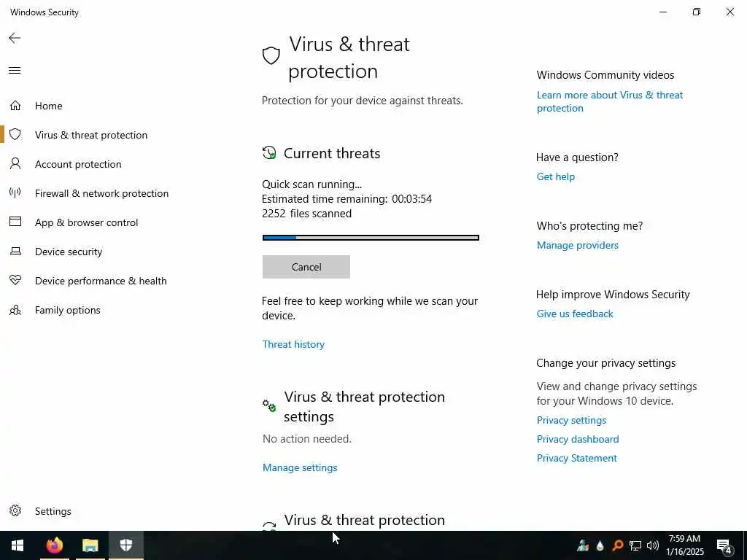Viewport: 747px width, 560px height.
Task: Click the Firewall antenna icon
Action: click(x=15, y=192)
